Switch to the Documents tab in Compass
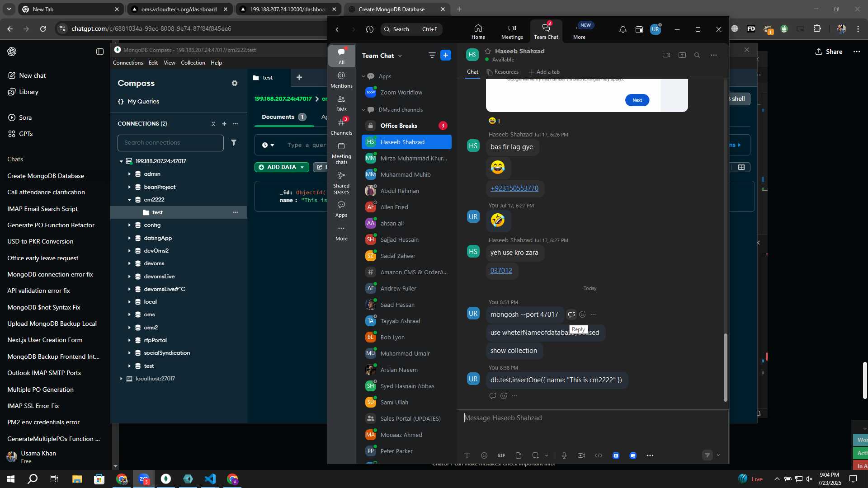Image resolution: width=868 pixels, height=488 pixels. coord(284,117)
